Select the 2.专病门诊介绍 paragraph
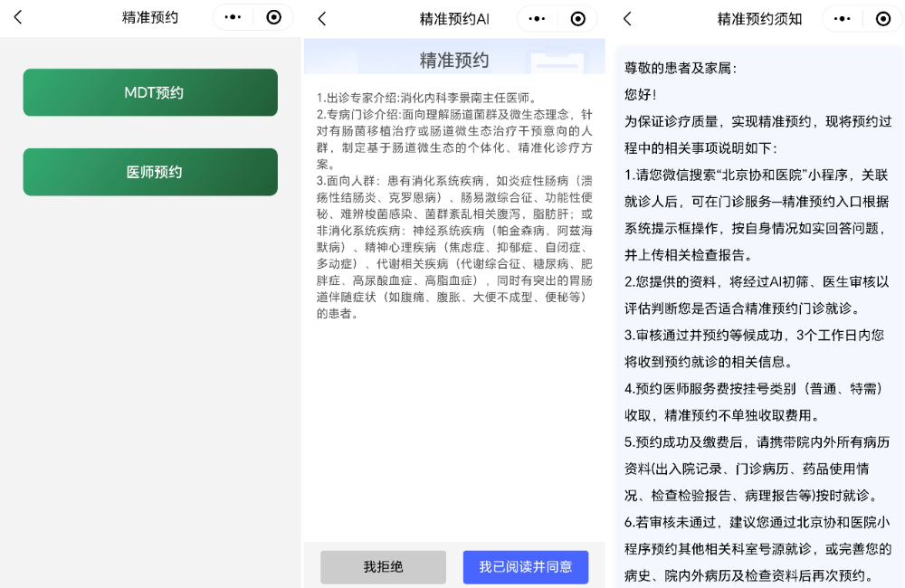 (x=454, y=139)
